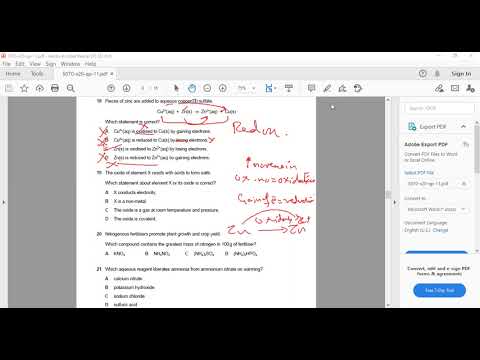Screen dimensions: 480x360
Task: Click the upload to cloud icon
Action: pos(40,88)
